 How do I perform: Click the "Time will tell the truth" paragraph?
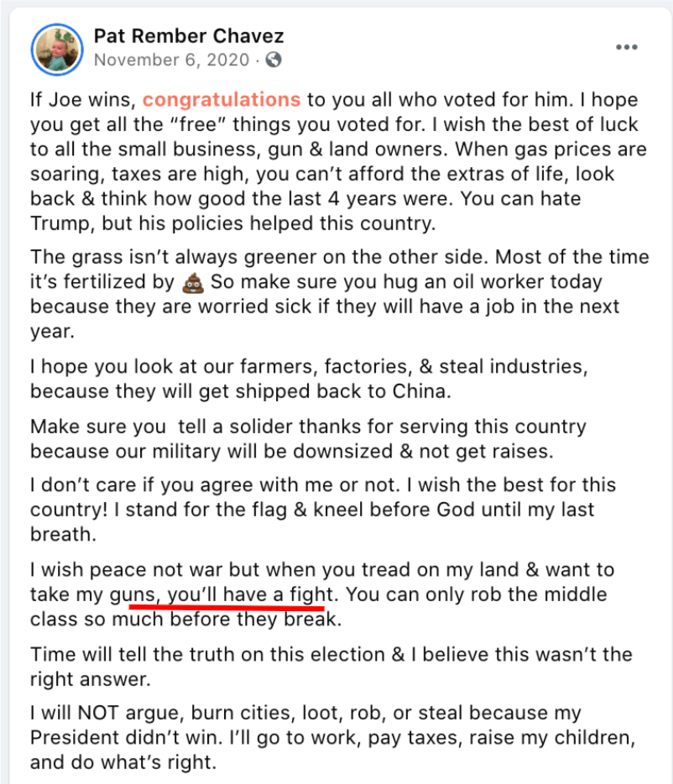pyautogui.click(x=331, y=666)
